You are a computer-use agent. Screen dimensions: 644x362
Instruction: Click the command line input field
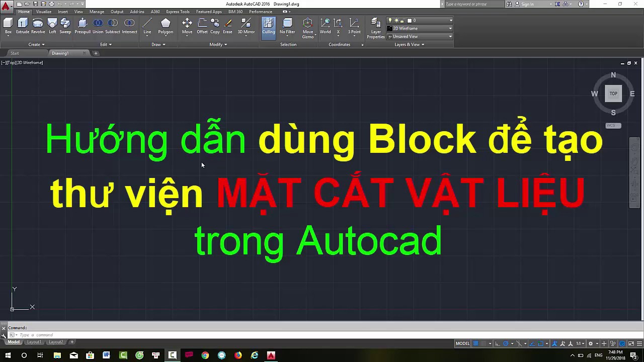322,335
